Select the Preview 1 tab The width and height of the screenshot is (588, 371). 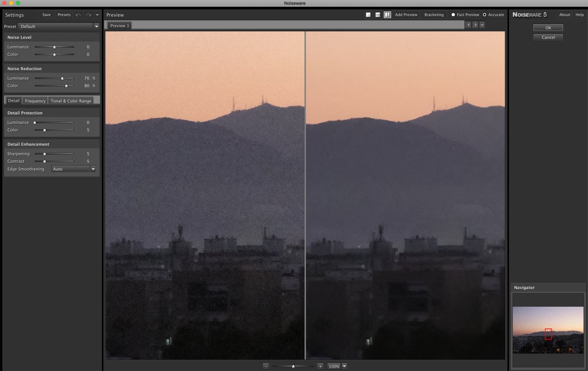pos(120,25)
